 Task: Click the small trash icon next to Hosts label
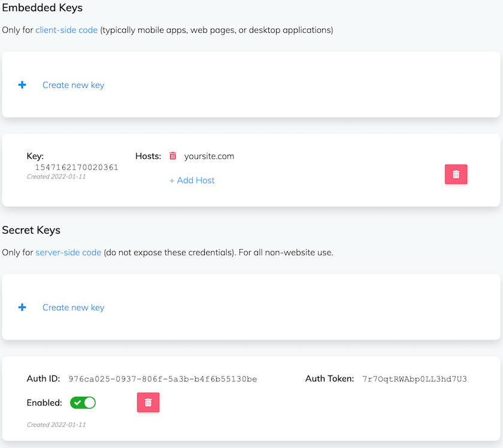[x=173, y=156]
